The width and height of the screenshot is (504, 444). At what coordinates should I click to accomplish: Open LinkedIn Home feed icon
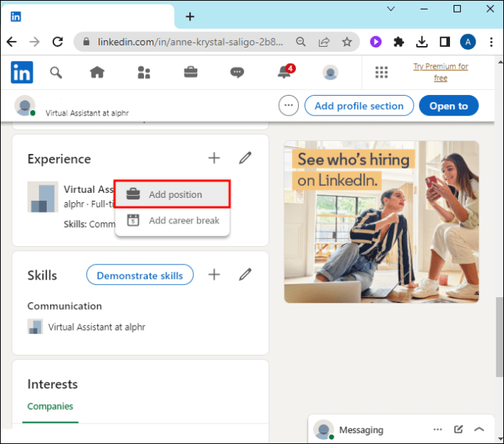pos(97,72)
